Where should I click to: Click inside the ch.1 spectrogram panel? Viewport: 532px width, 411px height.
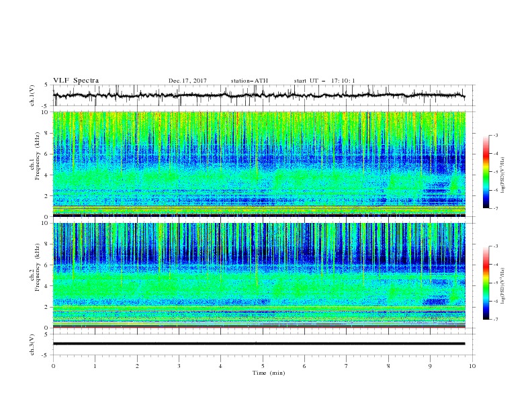[259, 164]
